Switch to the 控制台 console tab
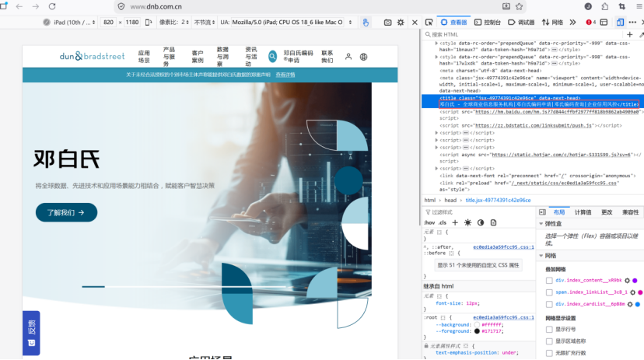 click(x=488, y=23)
